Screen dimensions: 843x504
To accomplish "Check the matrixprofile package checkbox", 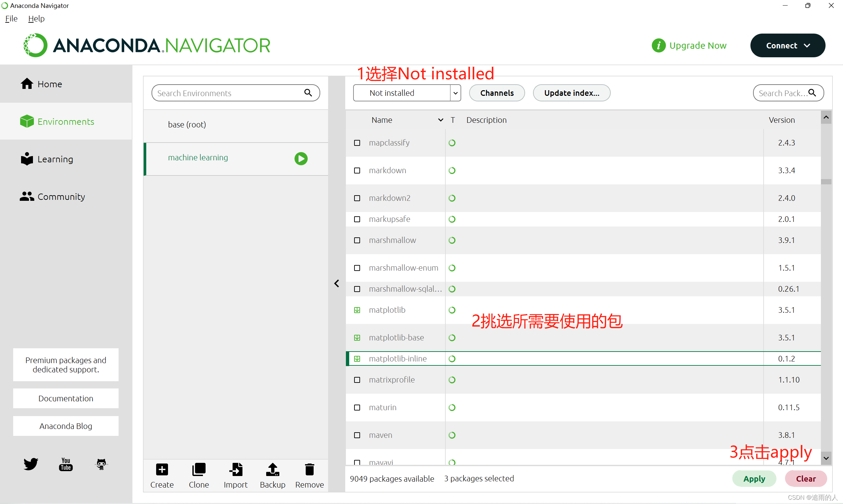I will pyautogui.click(x=357, y=380).
